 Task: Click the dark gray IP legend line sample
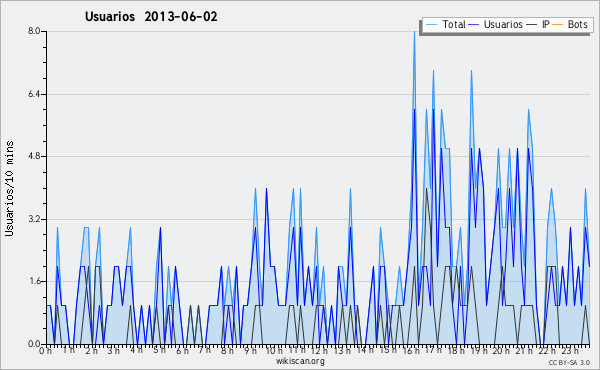coord(532,25)
